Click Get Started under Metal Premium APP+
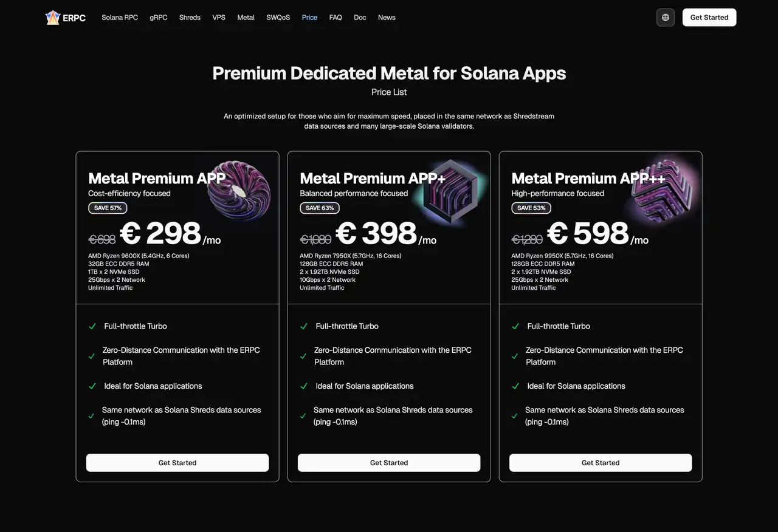The image size is (778, 532). [x=389, y=462]
